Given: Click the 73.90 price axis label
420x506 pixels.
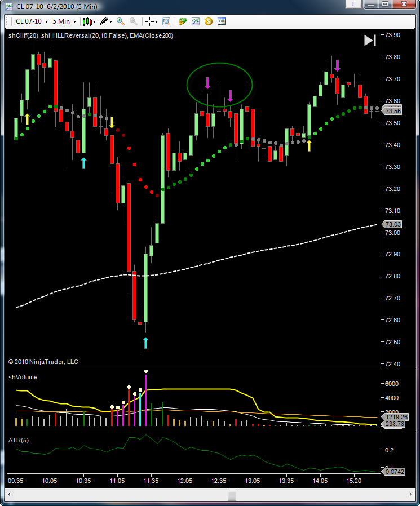Looking at the screenshot, I should (x=392, y=35).
